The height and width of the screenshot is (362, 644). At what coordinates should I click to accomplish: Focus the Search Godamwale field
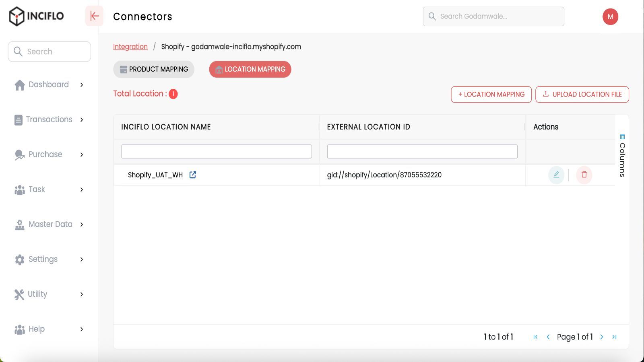[493, 16]
